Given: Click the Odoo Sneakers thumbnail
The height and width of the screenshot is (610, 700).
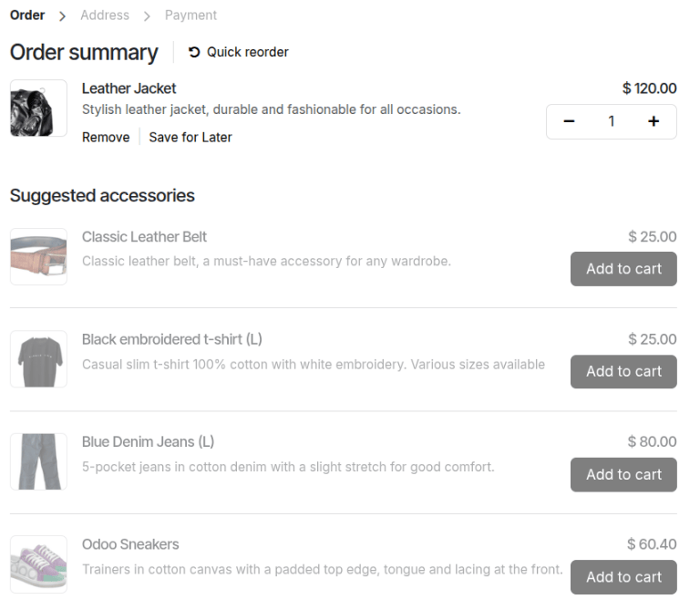Looking at the screenshot, I should pyautogui.click(x=38, y=564).
